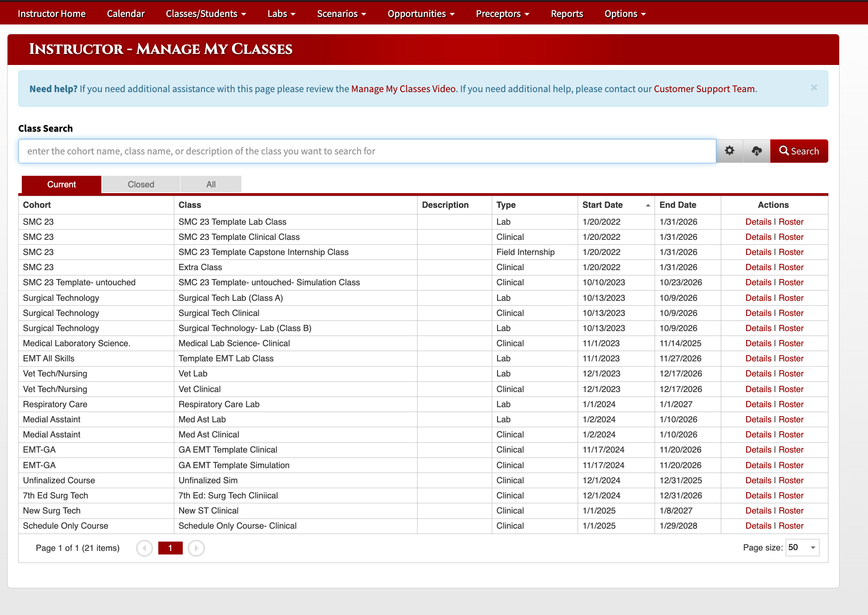Viewport: 868px width, 615px height.
Task: Select the 'EMT All Skills' cohort cell
Action: click(x=96, y=358)
